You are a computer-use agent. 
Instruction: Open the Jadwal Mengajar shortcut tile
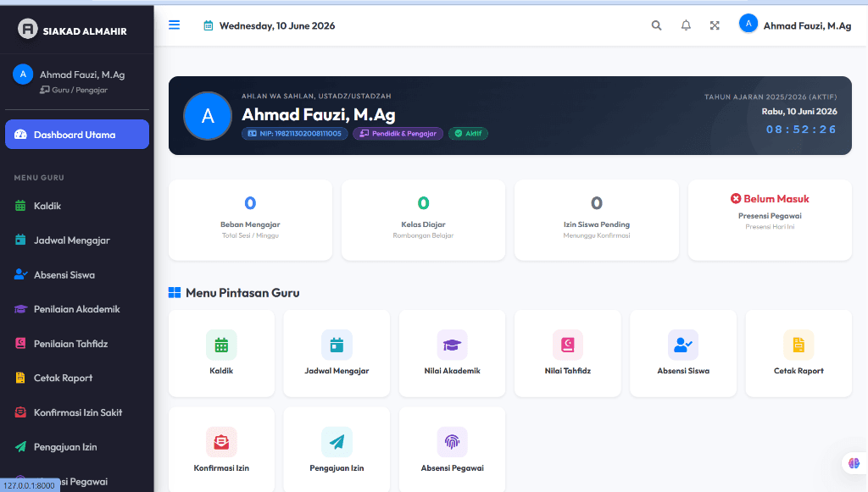pyautogui.click(x=337, y=353)
